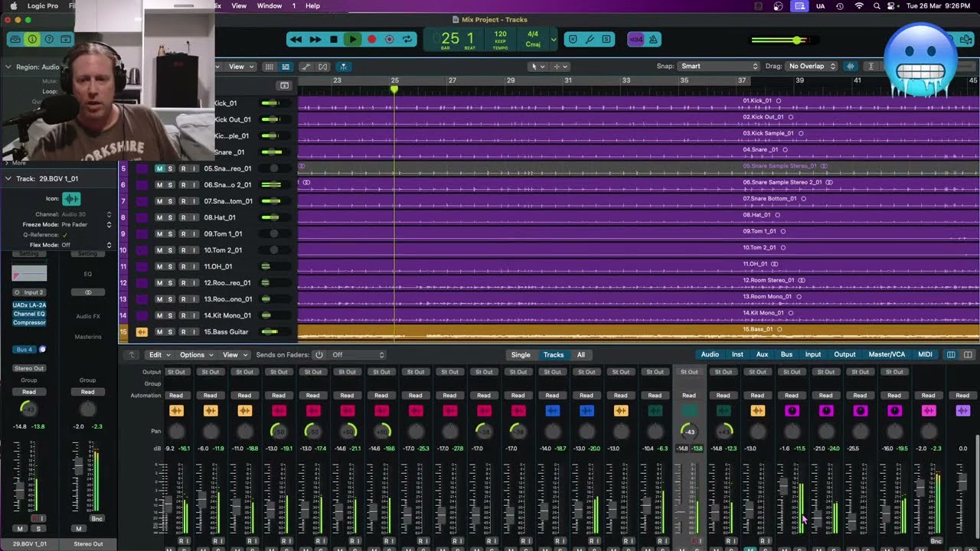The height and width of the screenshot is (551, 980).
Task: Toggle the Solo S button in control bar
Action: click(606, 39)
